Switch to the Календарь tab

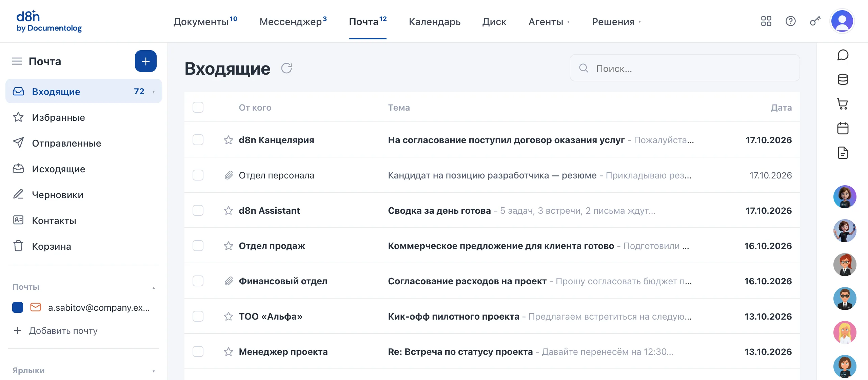(434, 22)
